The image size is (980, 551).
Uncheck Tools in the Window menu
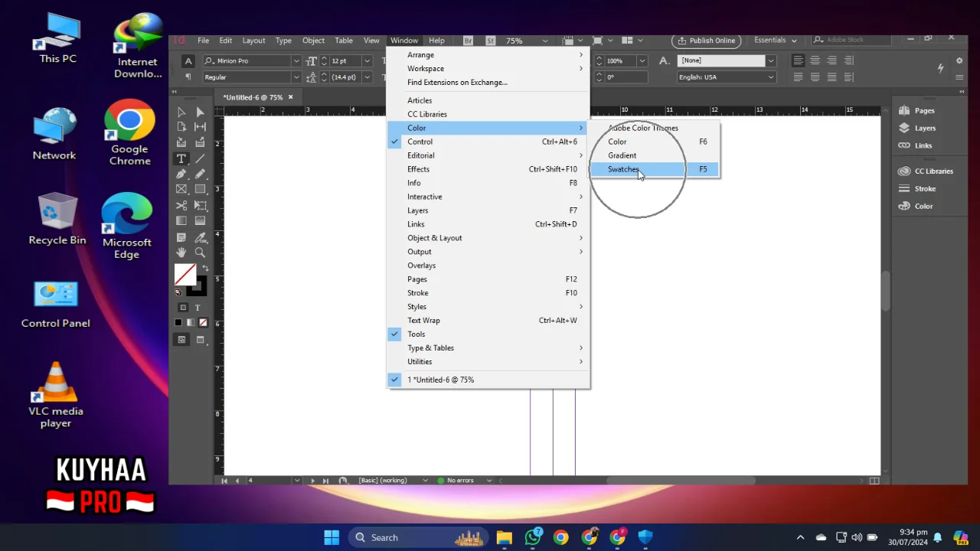(x=488, y=334)
